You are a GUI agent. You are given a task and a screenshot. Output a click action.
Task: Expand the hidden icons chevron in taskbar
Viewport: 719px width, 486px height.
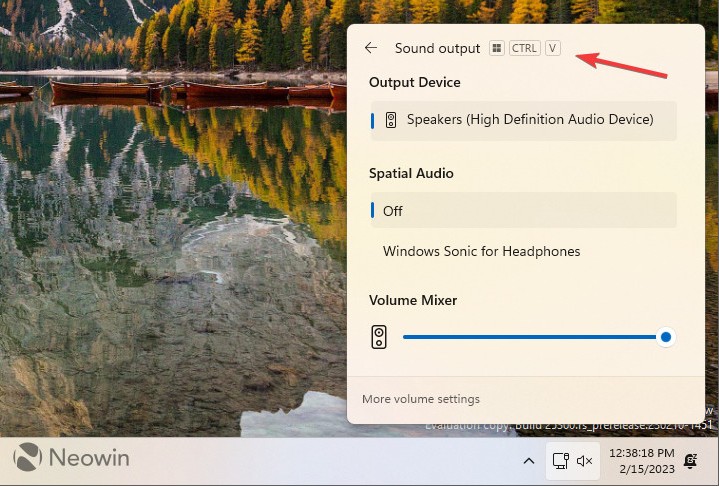[x=528, y=461]
